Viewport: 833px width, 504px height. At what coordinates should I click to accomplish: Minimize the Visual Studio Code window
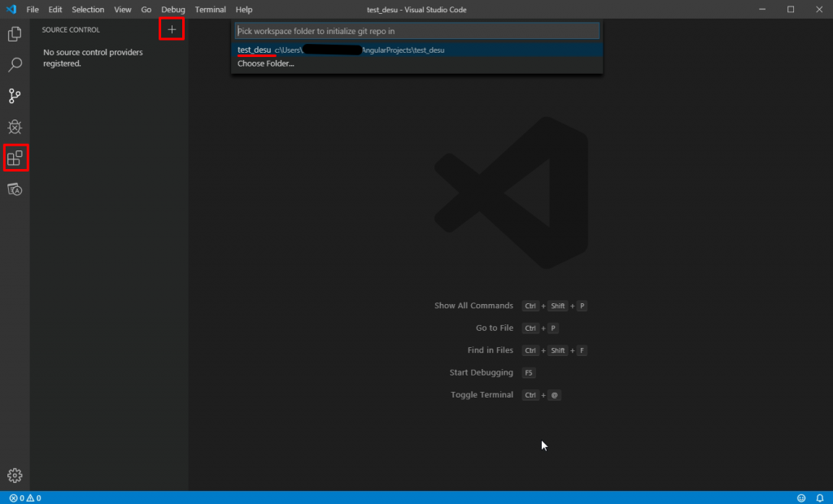[x=762, y=10]
